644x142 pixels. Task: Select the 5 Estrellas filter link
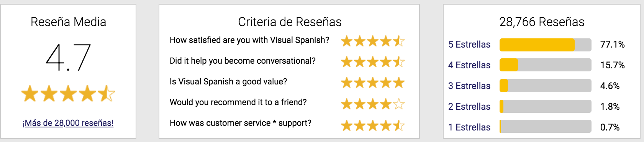(469, 45)
